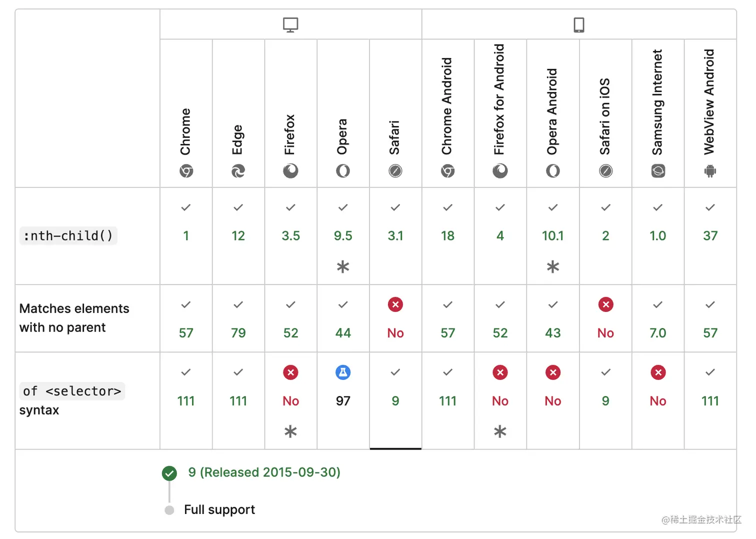Collapse the selected Safari 9 of-selector cell
This screenshot has width=756, height=539.
tap(395, 400)
